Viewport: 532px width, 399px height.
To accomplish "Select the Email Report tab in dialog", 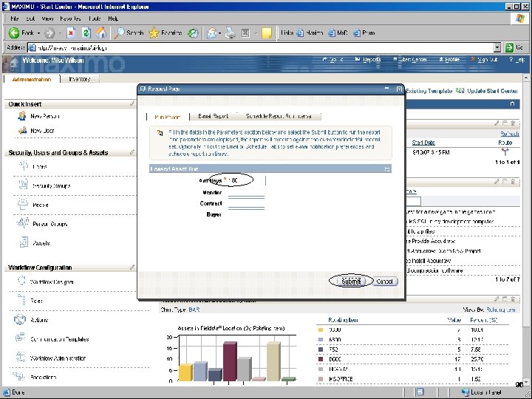I will coord(213,116).
